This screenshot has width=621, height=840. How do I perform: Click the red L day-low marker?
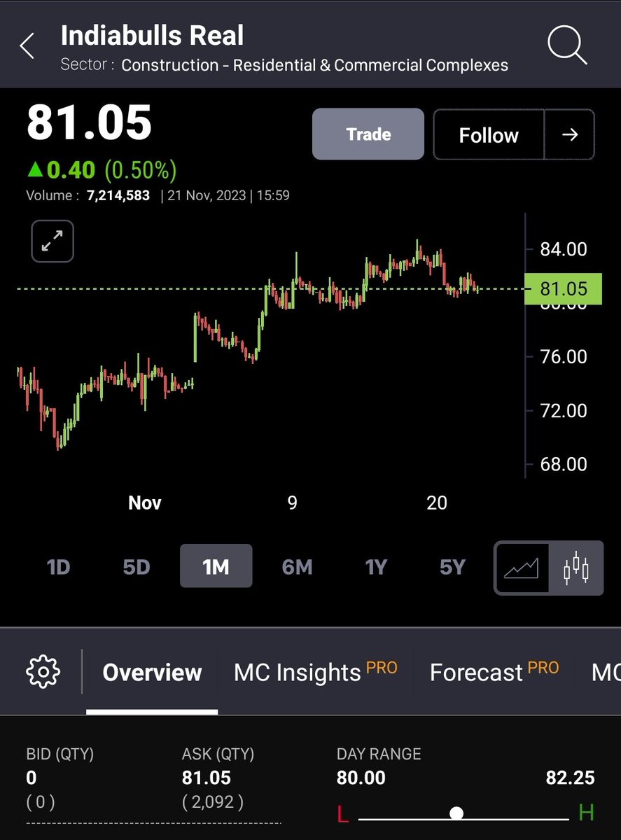[x=343, y=813]
